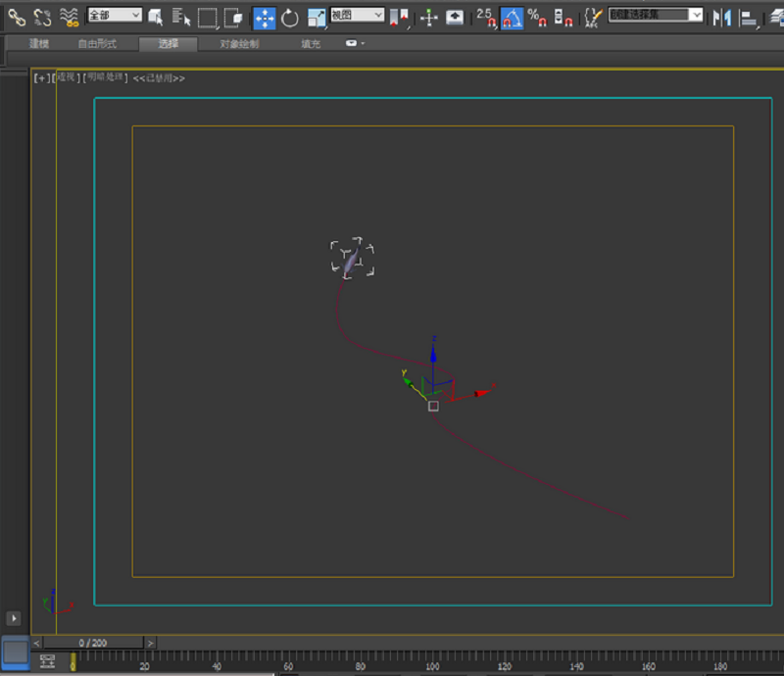Image resolution: width=784 pixels, height=676 pixels.
Task: Open the selection filter dropdown showing 全部
Action: 115,15
